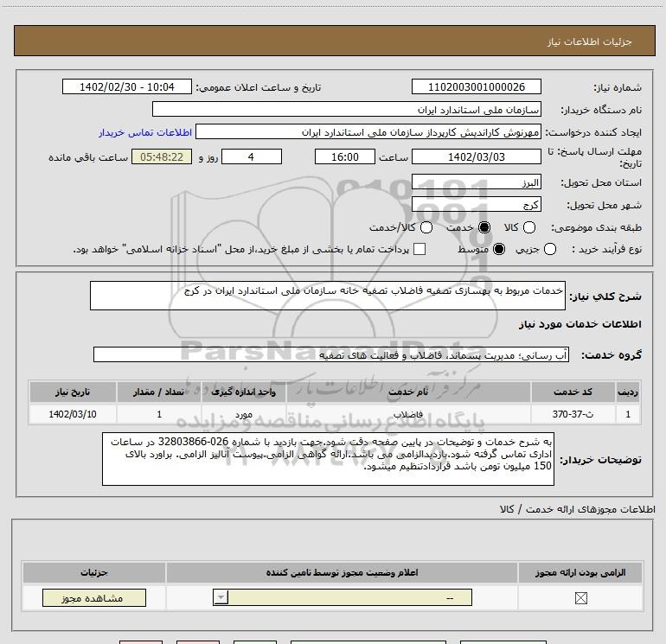Click need date cell 1402/03/10

73,414
